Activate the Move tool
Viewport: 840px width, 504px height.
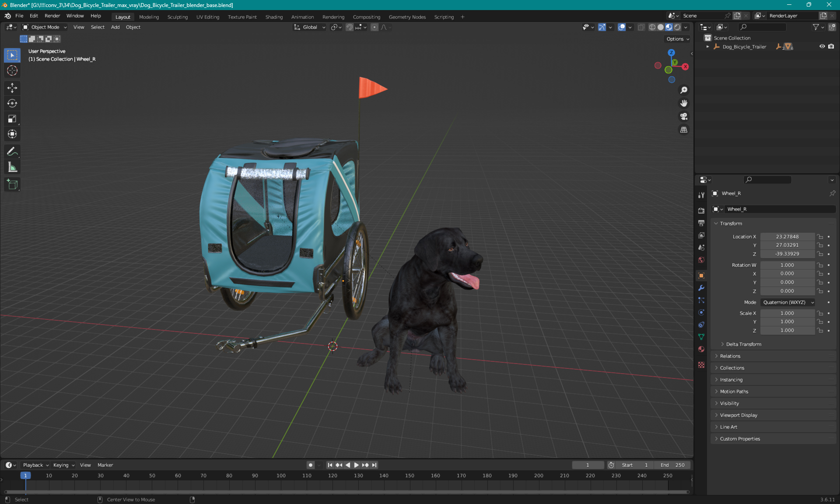point(12,88)
